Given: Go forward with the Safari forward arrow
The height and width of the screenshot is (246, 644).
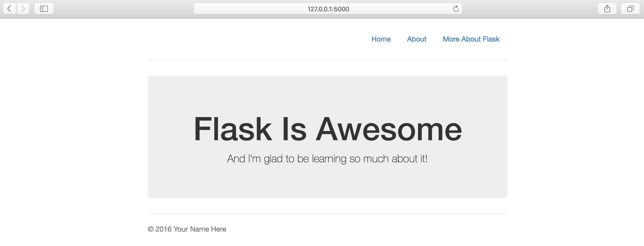Looking at the screenshot, I should click(x=23, y=9).
